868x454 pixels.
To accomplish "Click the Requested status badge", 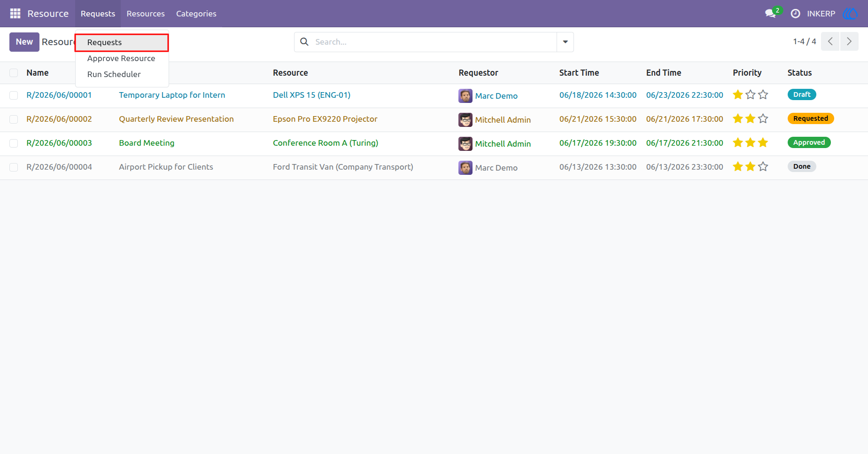I will [x=811, y=118].
